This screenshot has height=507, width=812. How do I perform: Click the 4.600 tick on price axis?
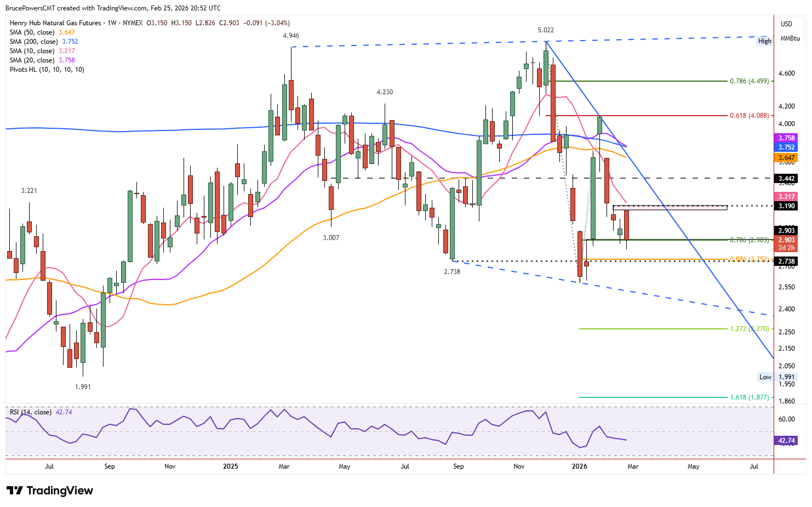tap(786, 73)
